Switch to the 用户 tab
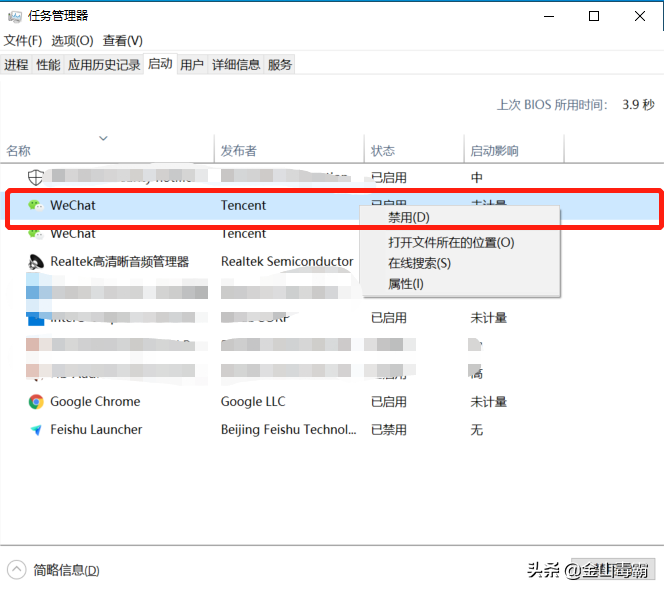This screenshot has height=594, width=664. point(192,65)
